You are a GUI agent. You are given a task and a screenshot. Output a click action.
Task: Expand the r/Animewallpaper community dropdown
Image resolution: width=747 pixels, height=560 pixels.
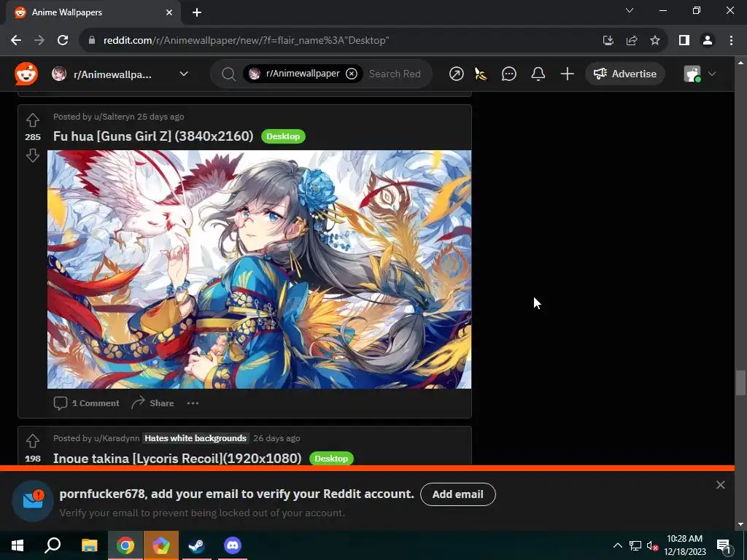(120, 74)
